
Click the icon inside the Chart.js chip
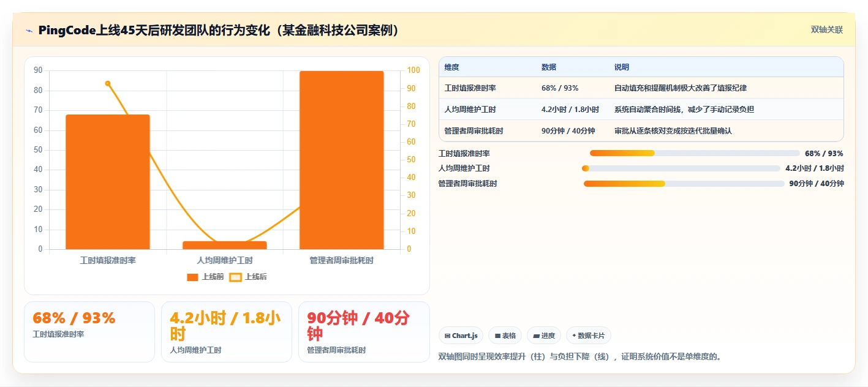tap(447, 336)
